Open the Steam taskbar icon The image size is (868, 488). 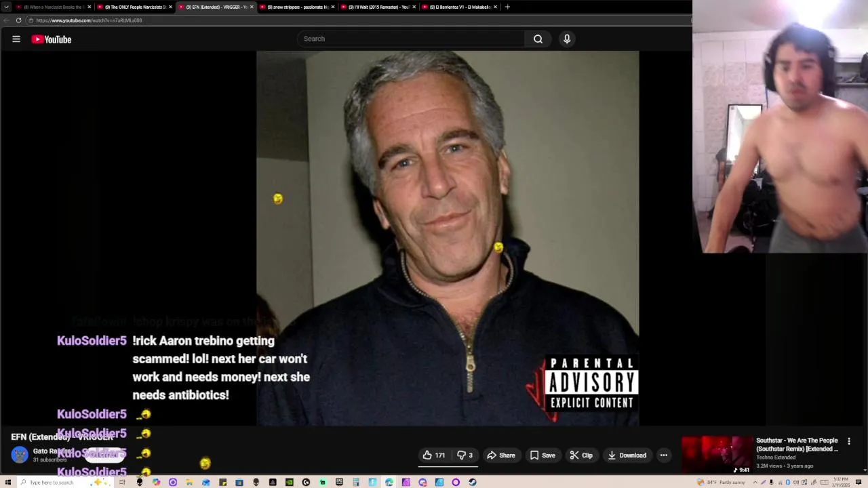(x=472, y=482)
